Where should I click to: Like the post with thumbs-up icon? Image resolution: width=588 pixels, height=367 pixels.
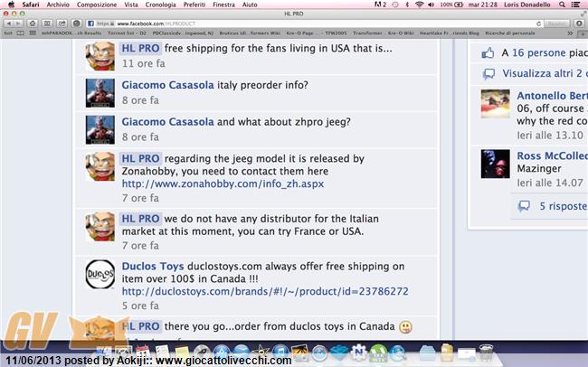pyautogui.click(x=488, y=52)
